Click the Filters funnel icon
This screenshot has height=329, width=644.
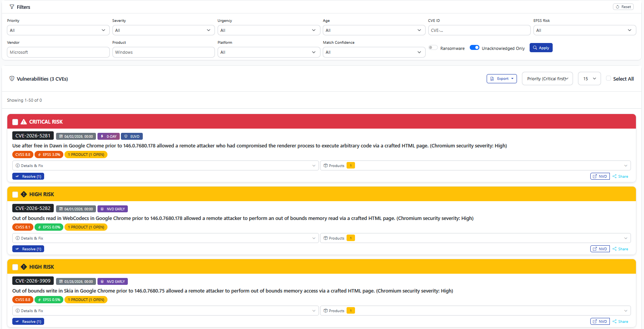click(12, 7)
